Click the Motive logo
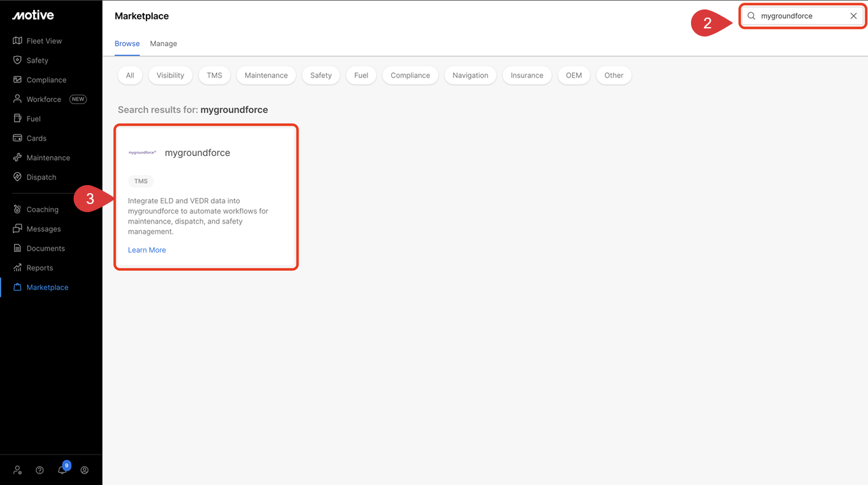 32,16
